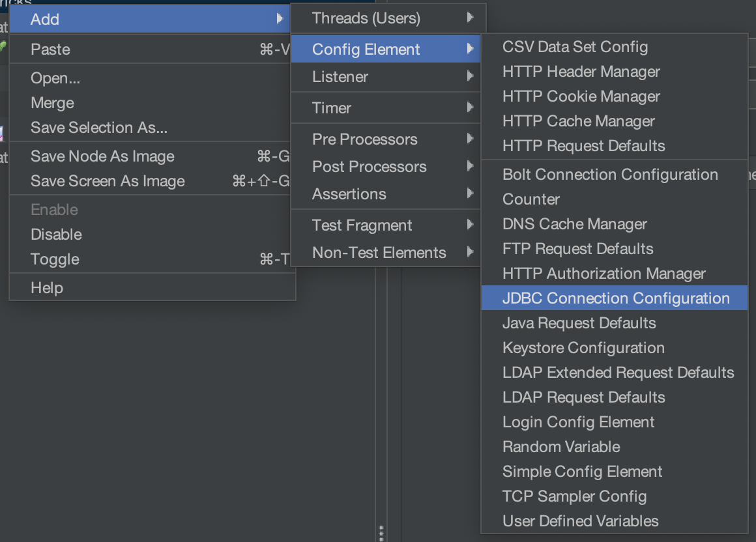Toggle the selected element state
Screen dimensions: 756x542
[x=153, y=259]
